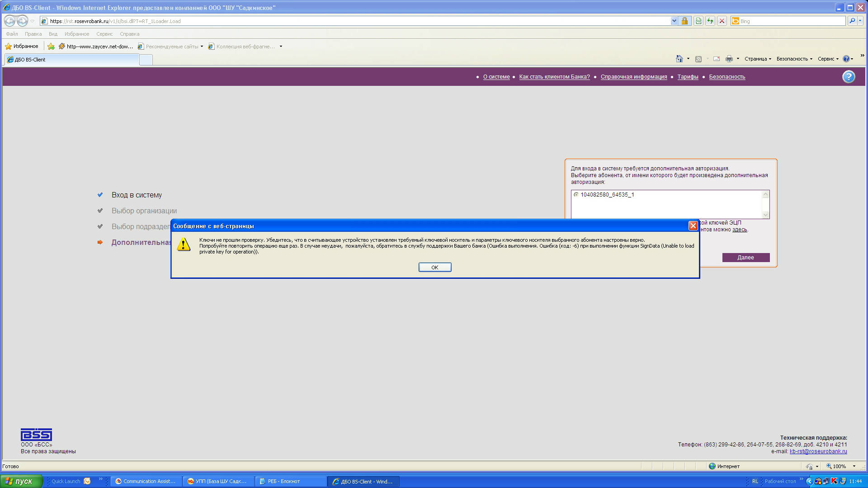Open the home page icon
868x488 pixels.
click(x=679, y=59)
